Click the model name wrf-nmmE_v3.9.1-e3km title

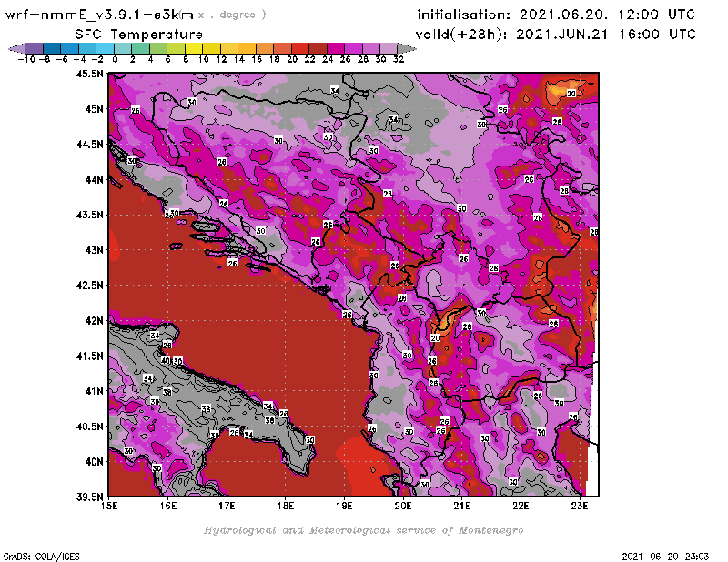(99, 15)
